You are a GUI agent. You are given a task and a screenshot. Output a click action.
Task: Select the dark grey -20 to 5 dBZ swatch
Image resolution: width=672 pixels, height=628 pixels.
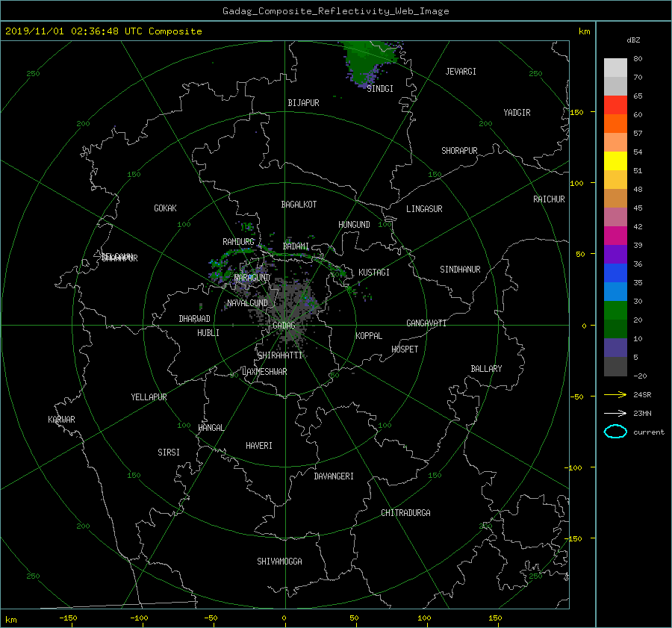point(615,367)
